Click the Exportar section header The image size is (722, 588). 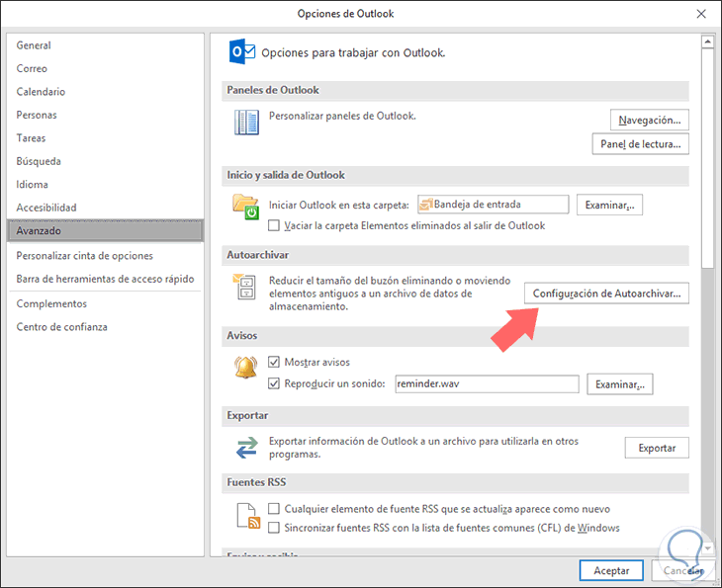tap(455, 415)
